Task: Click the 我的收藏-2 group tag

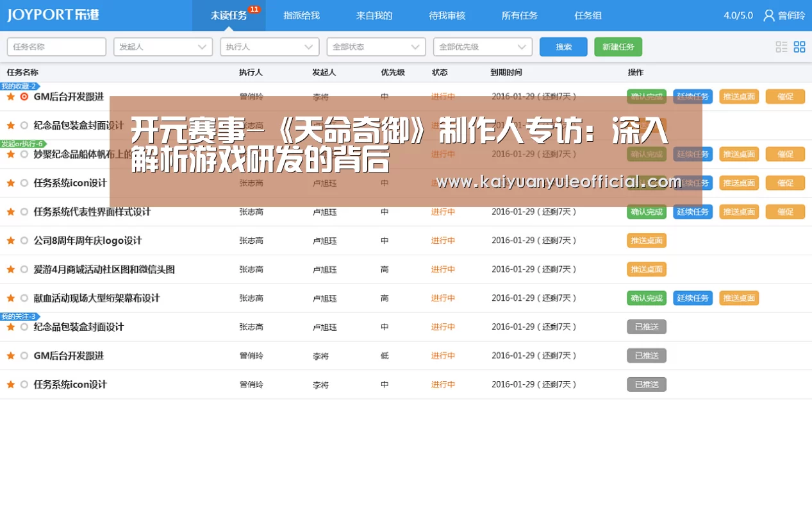Action: [x=20, y=86]
